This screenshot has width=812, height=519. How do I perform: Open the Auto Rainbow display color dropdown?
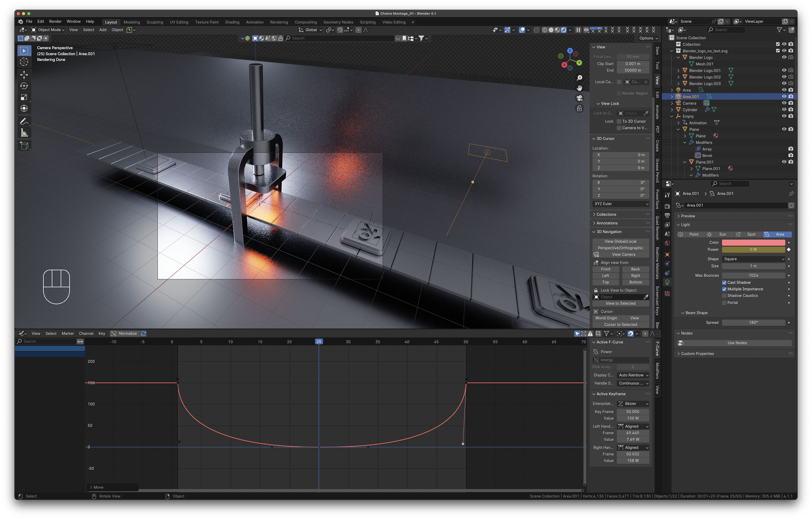(x=633, y=375)
